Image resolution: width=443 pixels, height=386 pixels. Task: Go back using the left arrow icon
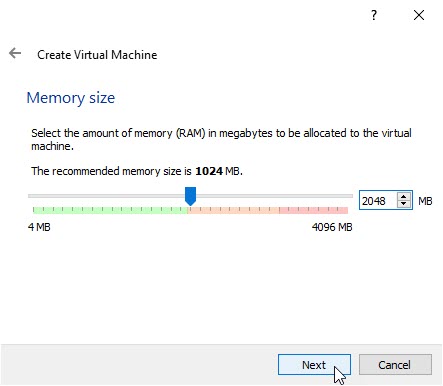15,53
